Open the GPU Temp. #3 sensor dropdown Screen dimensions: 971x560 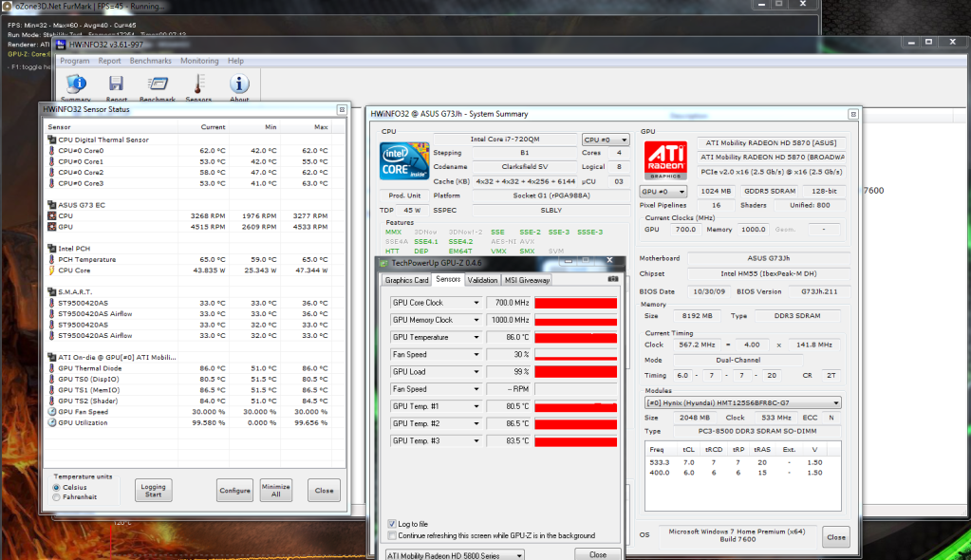tap(476, 441)
